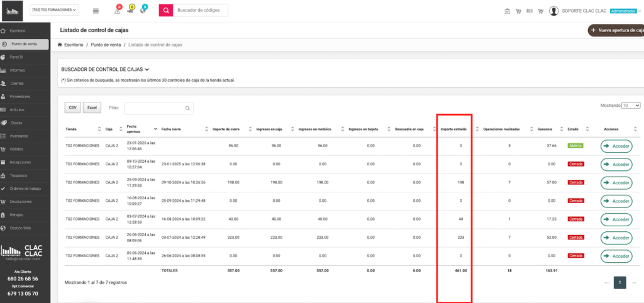The height and width of the screenshot is (303, 644).
Task: Open the globe icon with blue badge
Action: (143, 10)
